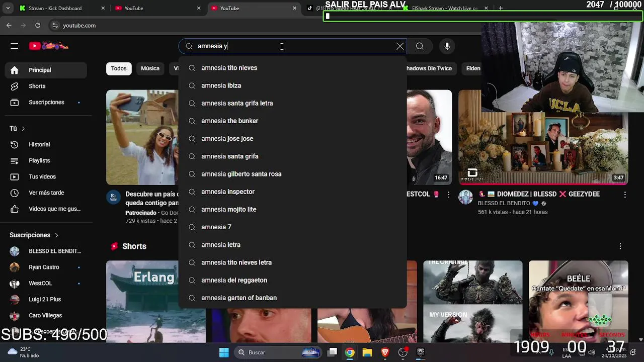Open Ryan Castro subscription channel

pyautogui.click(x=46, y=267)
